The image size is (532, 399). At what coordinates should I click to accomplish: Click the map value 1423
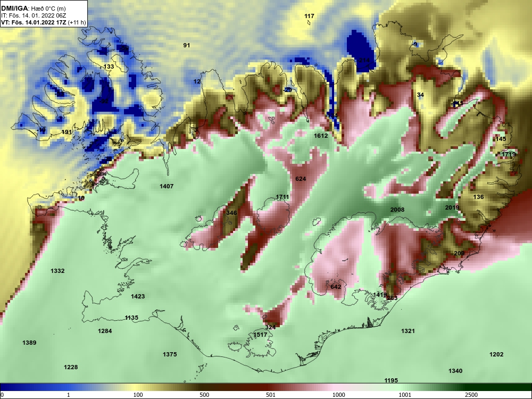click(x=138, y=296)
